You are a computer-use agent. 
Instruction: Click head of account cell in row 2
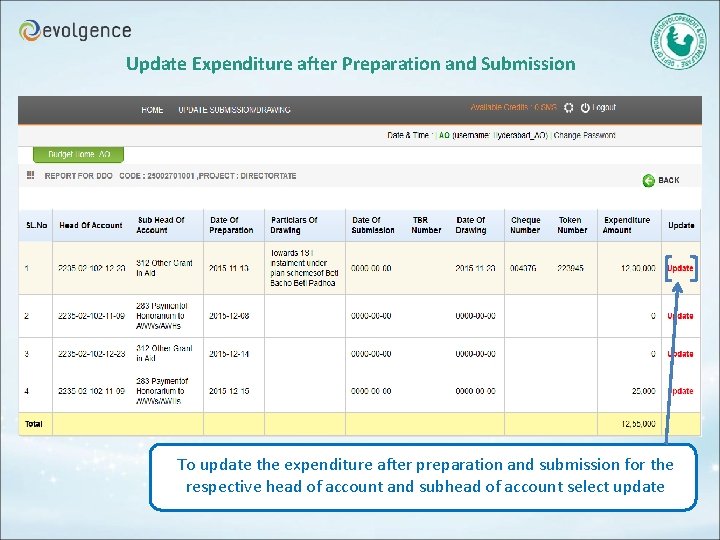pos(91,316)
